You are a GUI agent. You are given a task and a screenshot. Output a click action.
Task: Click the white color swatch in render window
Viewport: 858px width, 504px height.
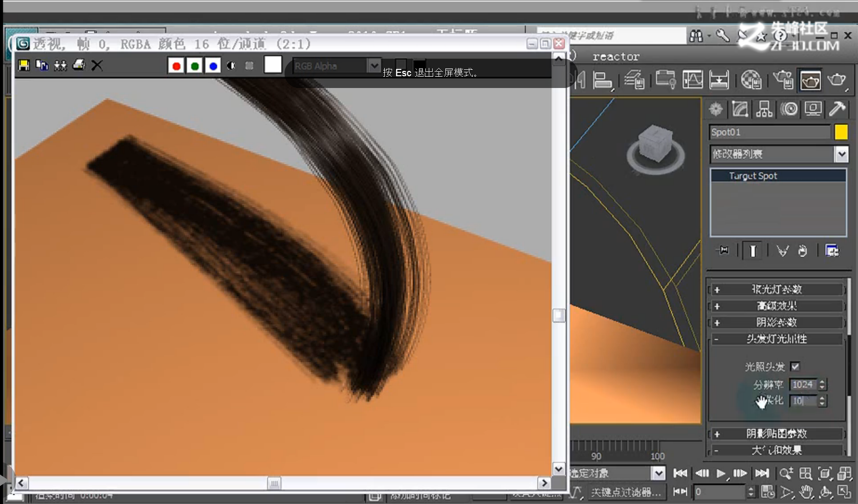(x=273, y=65)
